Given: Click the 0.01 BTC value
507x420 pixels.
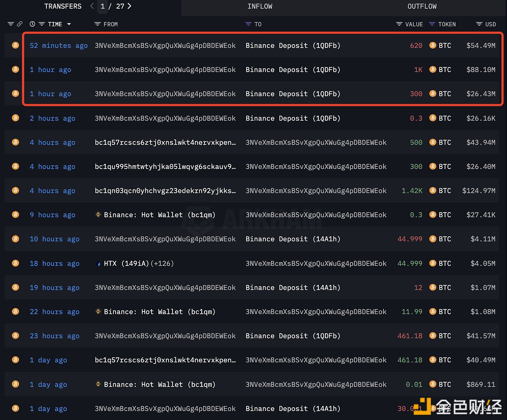Looking at the screenshot, I should click(414, 384).
